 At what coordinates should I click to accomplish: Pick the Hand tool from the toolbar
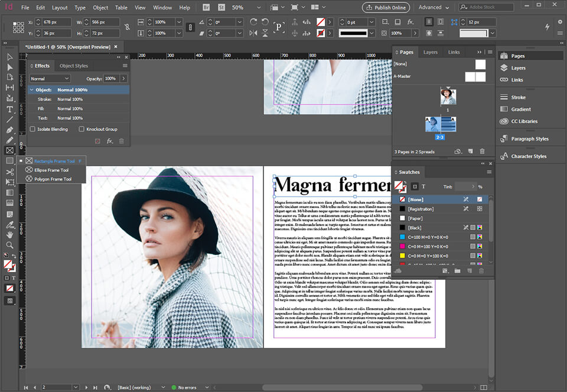pos(9,235)
